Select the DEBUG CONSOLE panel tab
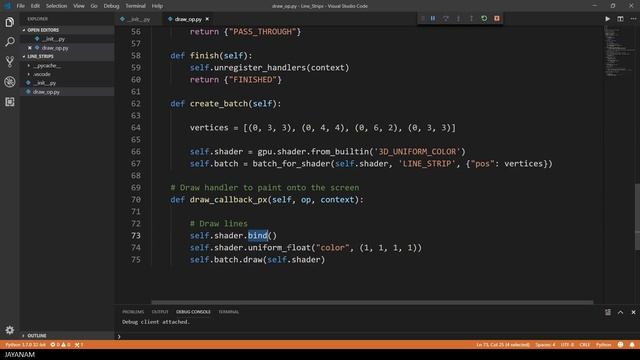 [193, 312]
